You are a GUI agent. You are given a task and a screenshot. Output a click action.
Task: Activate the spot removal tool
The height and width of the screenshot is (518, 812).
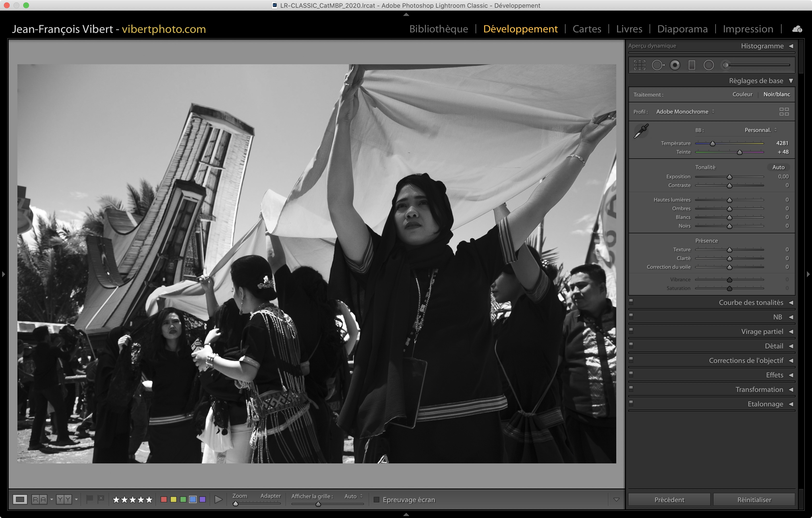[658, 65]
